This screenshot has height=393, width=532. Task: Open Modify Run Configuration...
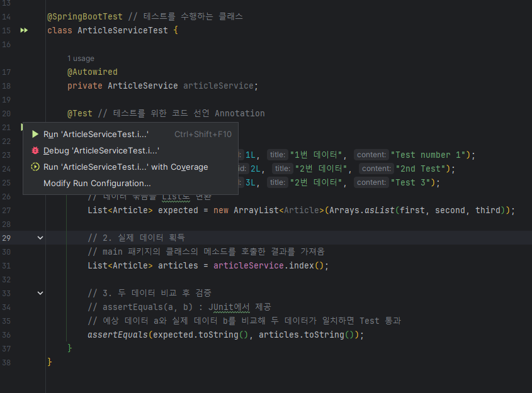pos(130,183)
